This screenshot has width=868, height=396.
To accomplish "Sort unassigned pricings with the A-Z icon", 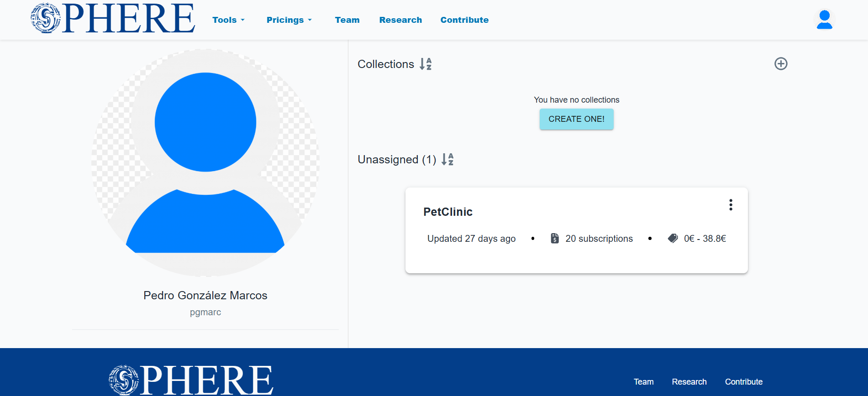I will click(447, 159).
